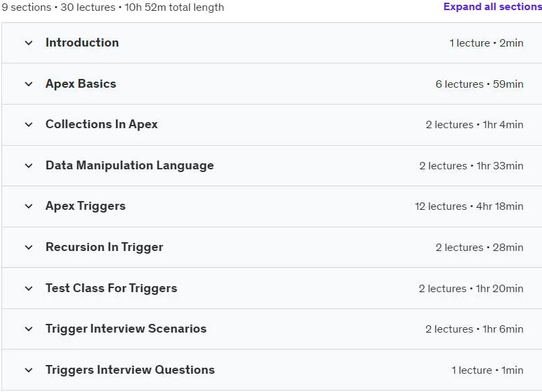Select the Recursion In Trigger heading
This screenshot has height=392, width=542.
pyautogui.click(x=105, y=248)
